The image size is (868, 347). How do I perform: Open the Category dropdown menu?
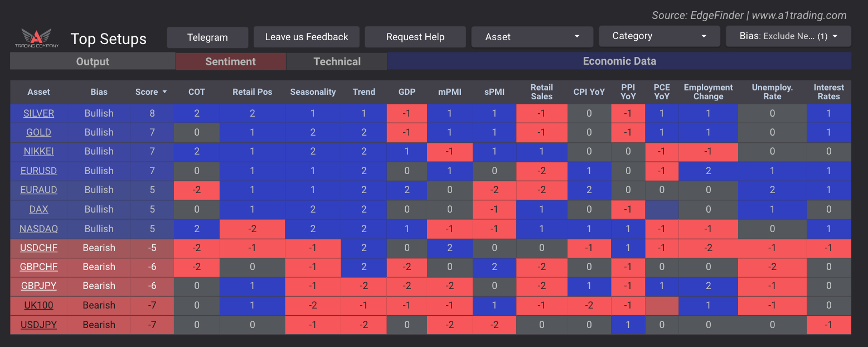pos(659,36)
